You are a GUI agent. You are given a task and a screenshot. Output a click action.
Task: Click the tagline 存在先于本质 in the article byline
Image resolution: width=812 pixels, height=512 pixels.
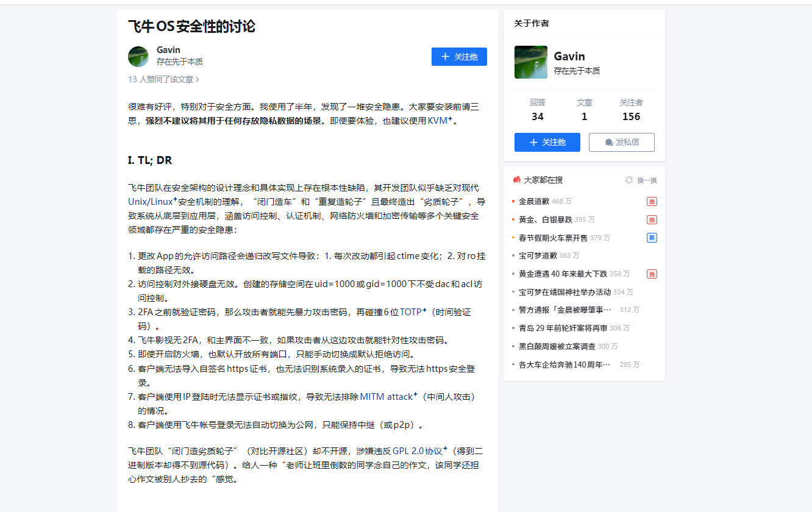coord(180,62)
